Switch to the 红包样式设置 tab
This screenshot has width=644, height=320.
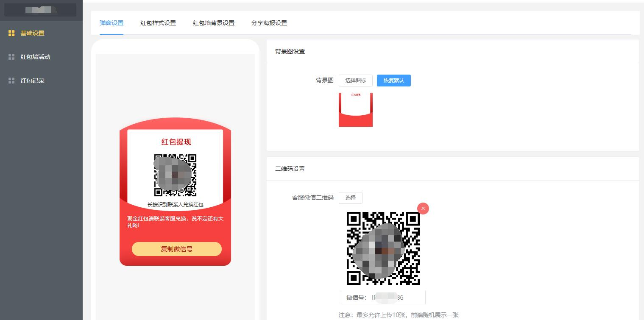tap(158, 23)
